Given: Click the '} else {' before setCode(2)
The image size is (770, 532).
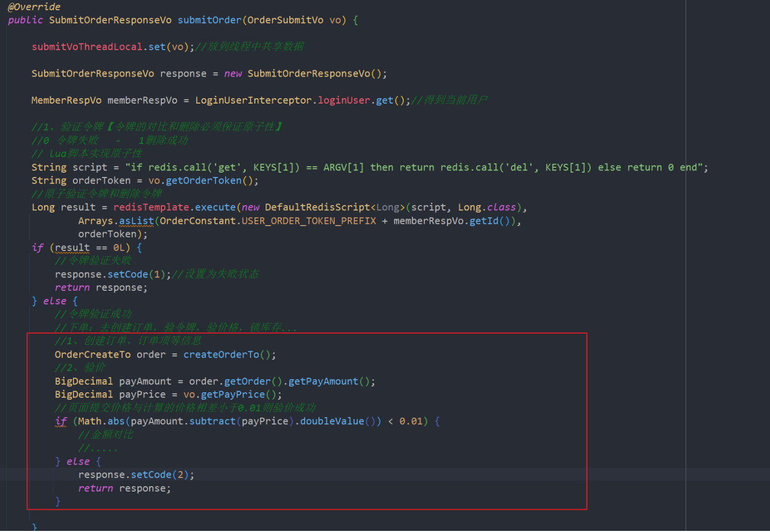Looking at the screenshot, I should tap(78, 462).
